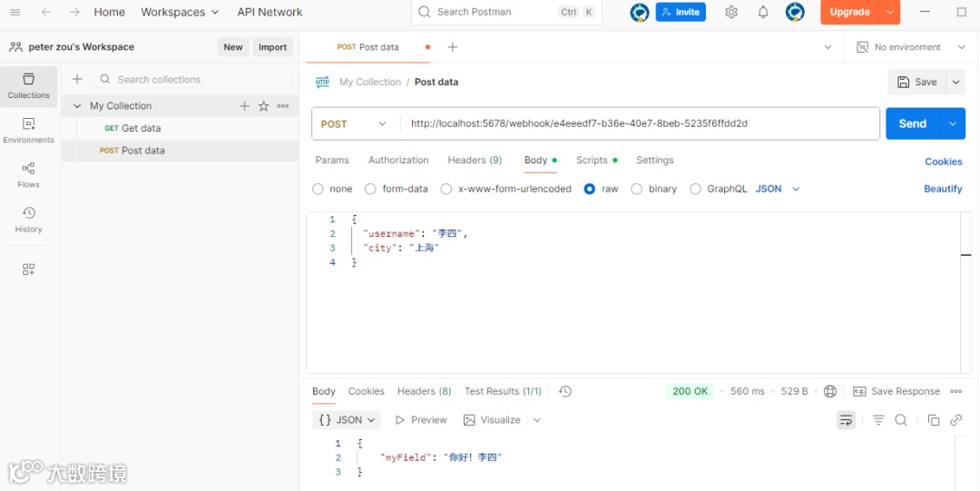Create new collection with plus icon
980x491 pixels.
tap(77, 79)
